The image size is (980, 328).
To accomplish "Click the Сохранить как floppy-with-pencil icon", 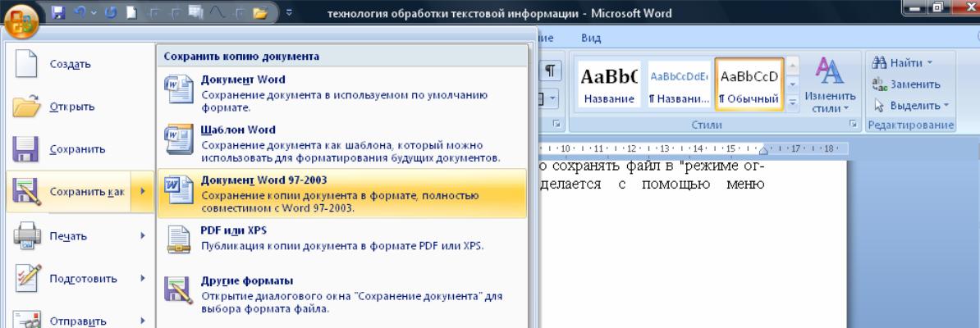I will click(27, 192).
